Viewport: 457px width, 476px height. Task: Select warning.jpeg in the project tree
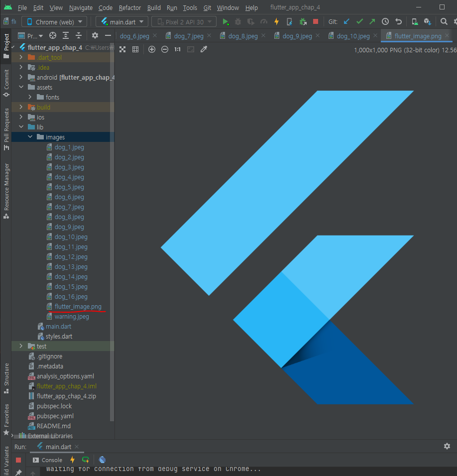click(72, 316)
